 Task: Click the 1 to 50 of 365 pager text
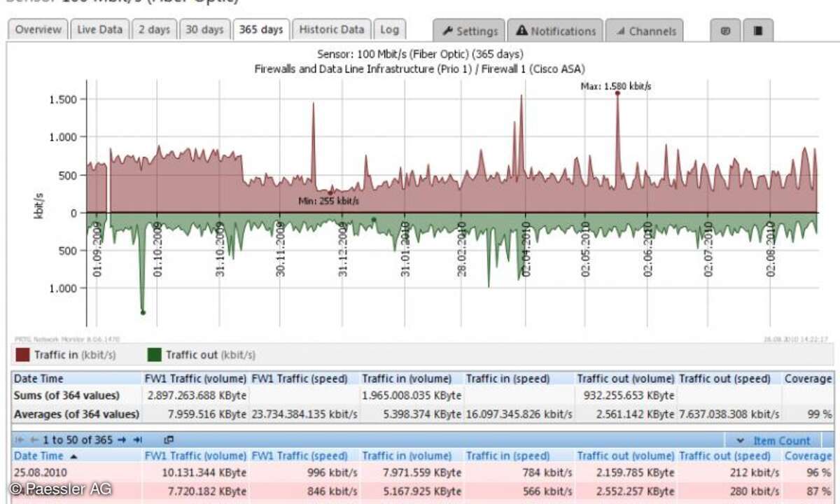(77, 440)
